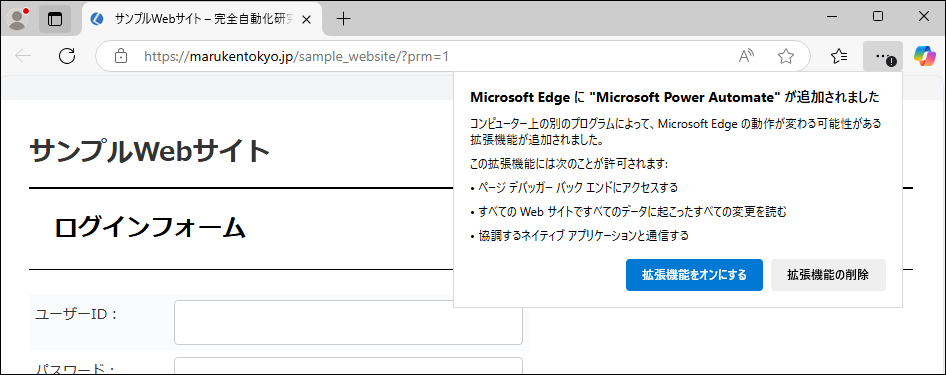The height and width of the screenshot is (375, 946).
Task: Open Settings and more ellipsis menu
Action: pyautogui.click(x=883, y=57)
